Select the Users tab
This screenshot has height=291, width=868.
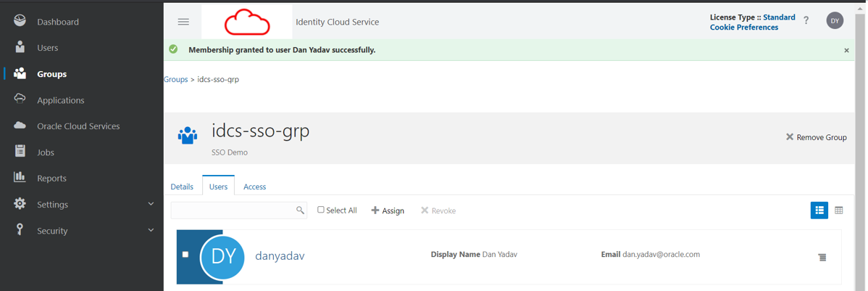(x=218, y=187)
